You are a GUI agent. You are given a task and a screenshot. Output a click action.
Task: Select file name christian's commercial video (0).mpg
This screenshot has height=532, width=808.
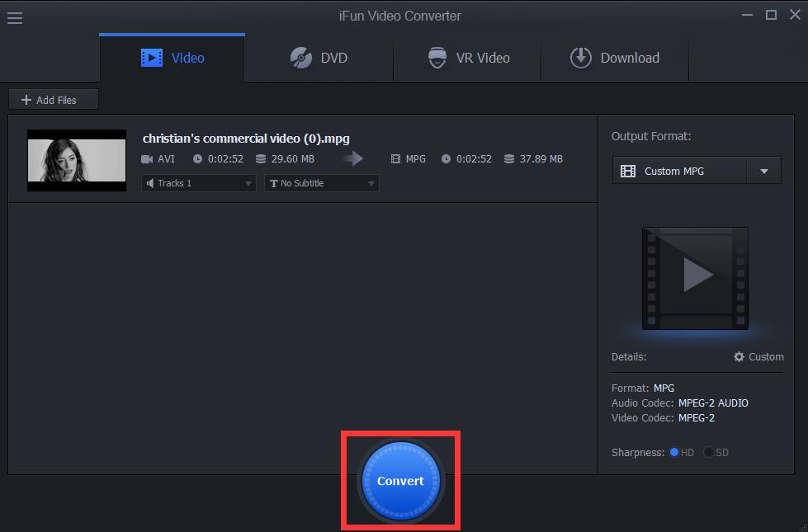[x=246, y=139]
